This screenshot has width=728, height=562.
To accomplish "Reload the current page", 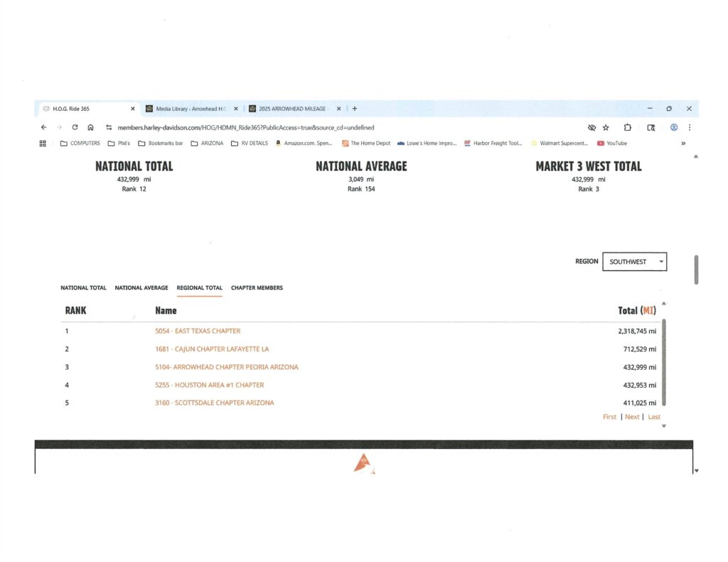I will click(75, 127).
